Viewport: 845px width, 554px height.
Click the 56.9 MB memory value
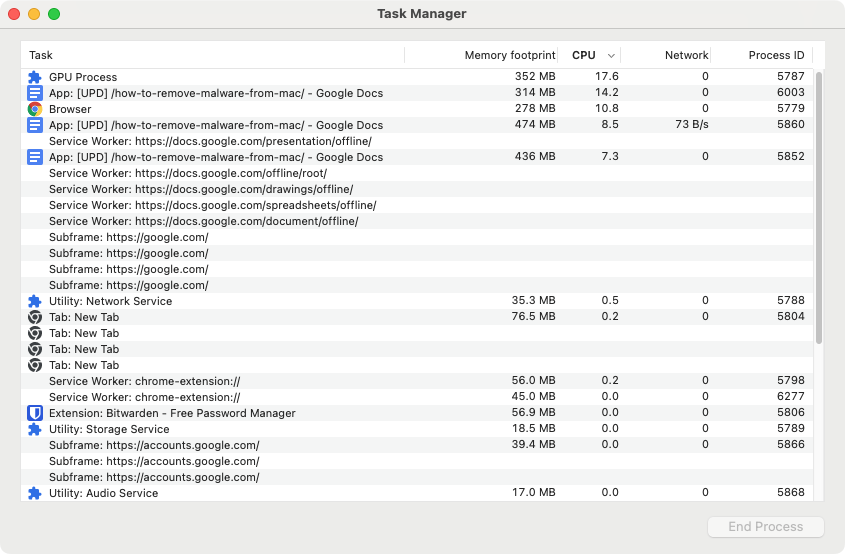[x=534, y=413]
